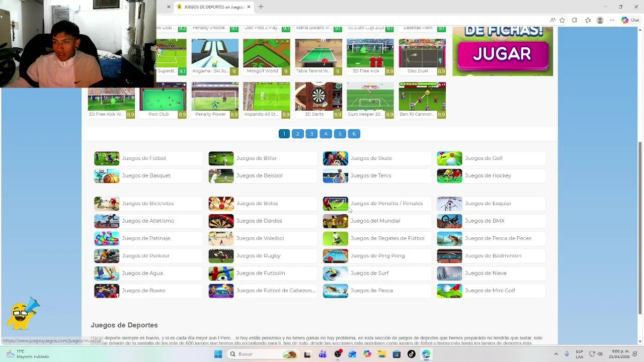Go to pagination page 2

coord(297,134)
